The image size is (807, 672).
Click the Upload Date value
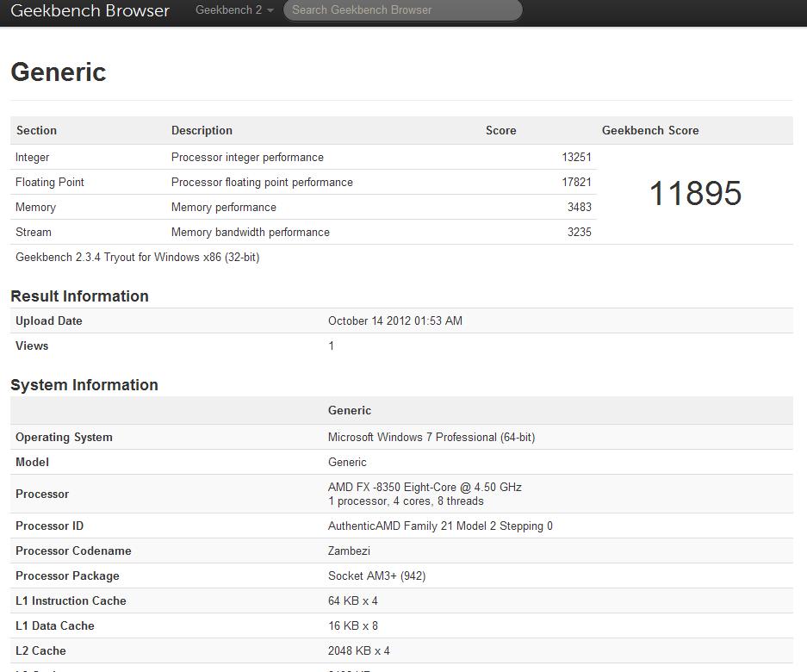[395, 321]
